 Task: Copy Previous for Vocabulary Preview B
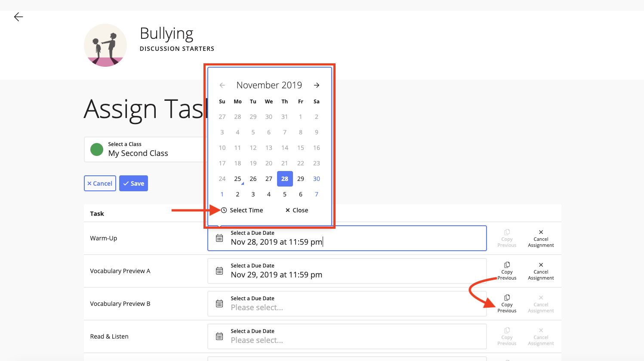507,304
